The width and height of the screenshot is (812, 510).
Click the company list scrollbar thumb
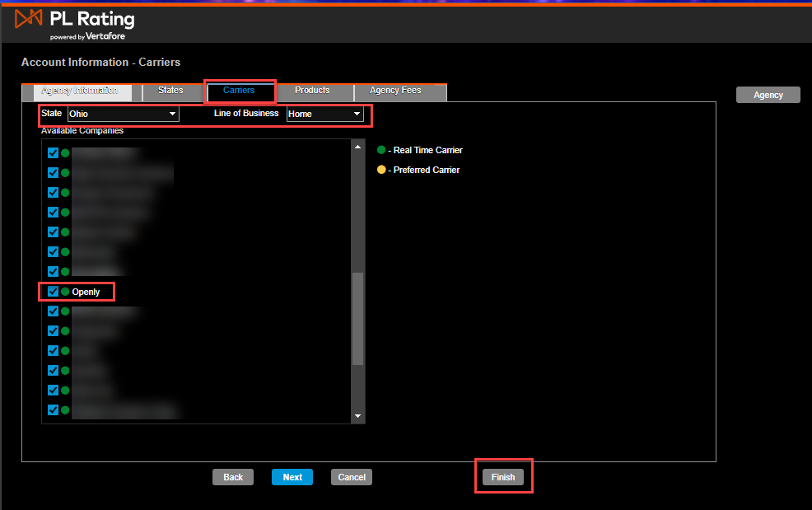coord(357,318)
